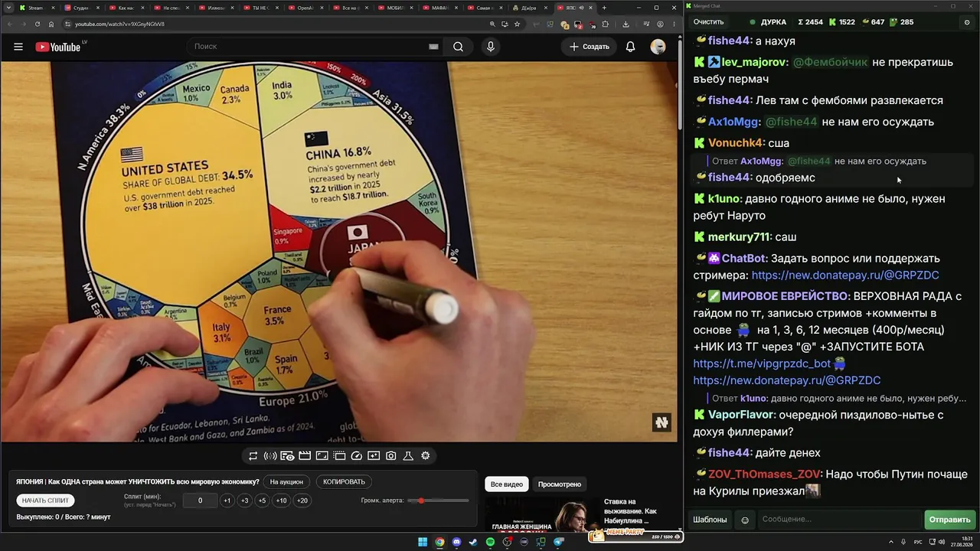Click the flask icon in the video toolbar
This screenshot has width=980, height=551.
(x=408, y=456)
